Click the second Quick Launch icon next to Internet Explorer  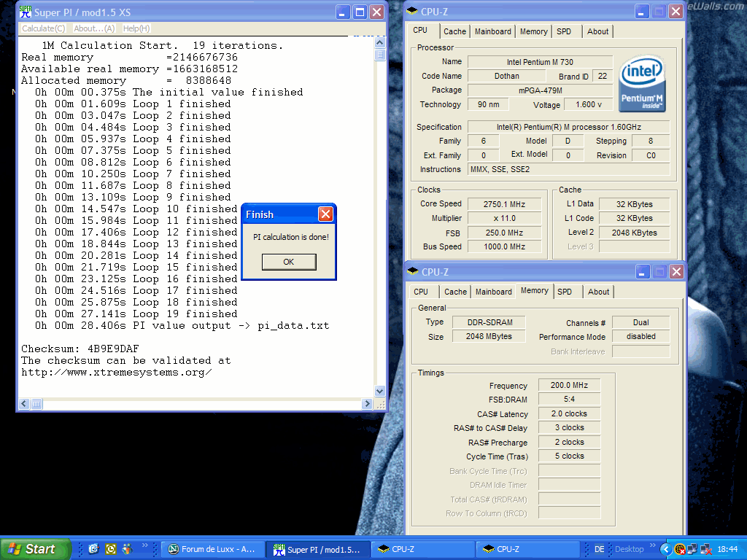111,549
